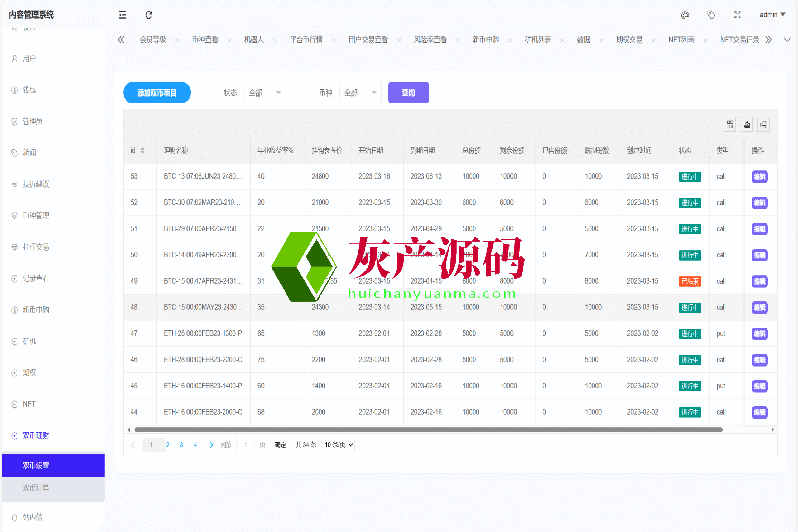The image size is (798, 532).
Task: Open the theme palette icon
Action: pyautogui.click(x=685, y=15)
